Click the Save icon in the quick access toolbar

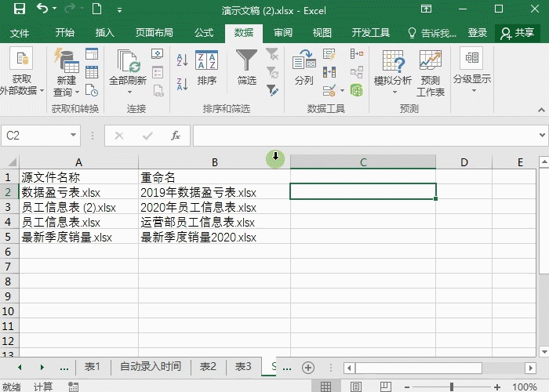20,9
